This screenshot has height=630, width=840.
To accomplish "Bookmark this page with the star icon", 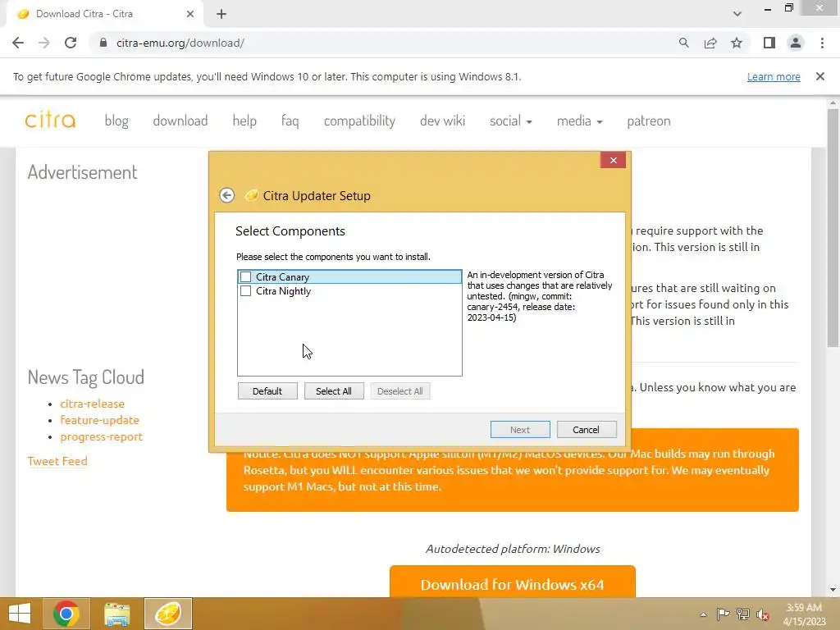I will point(737,43).
